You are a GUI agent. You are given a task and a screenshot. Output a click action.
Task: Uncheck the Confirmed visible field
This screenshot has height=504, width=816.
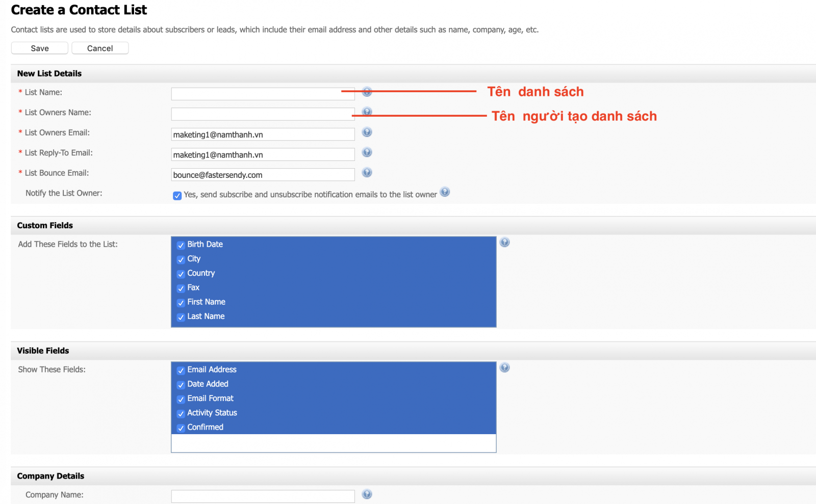coord(181,428)
